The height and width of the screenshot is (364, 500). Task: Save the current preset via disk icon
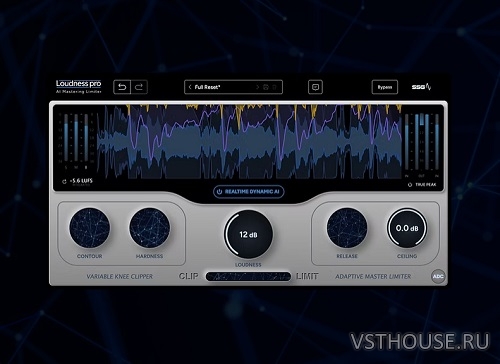pyautogui.click(x=266, y=87)
